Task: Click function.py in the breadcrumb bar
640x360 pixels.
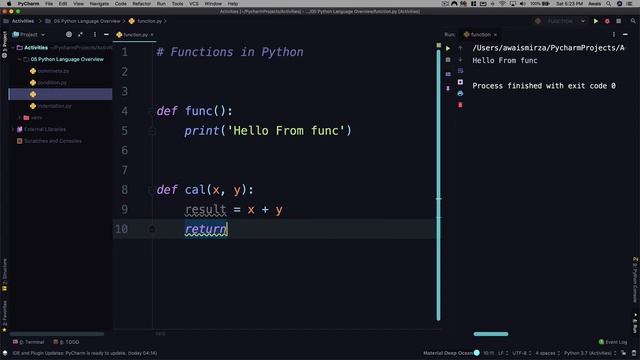Action: tap(149, 21)
